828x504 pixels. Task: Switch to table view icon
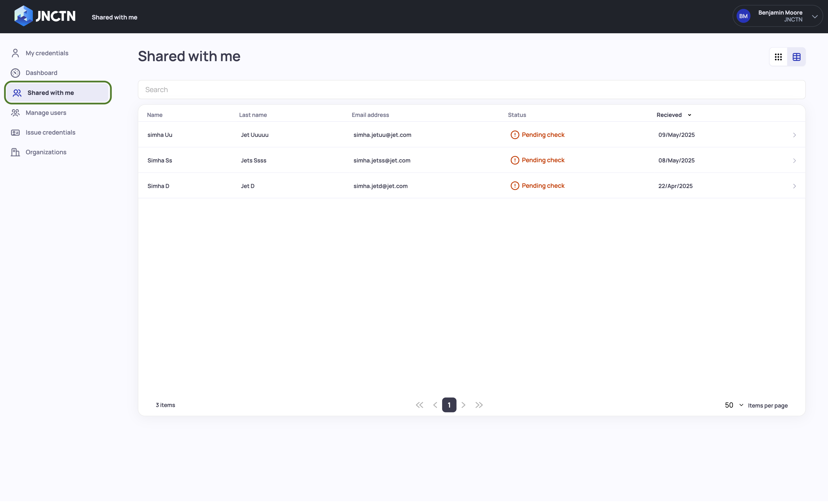click(797, 57)
